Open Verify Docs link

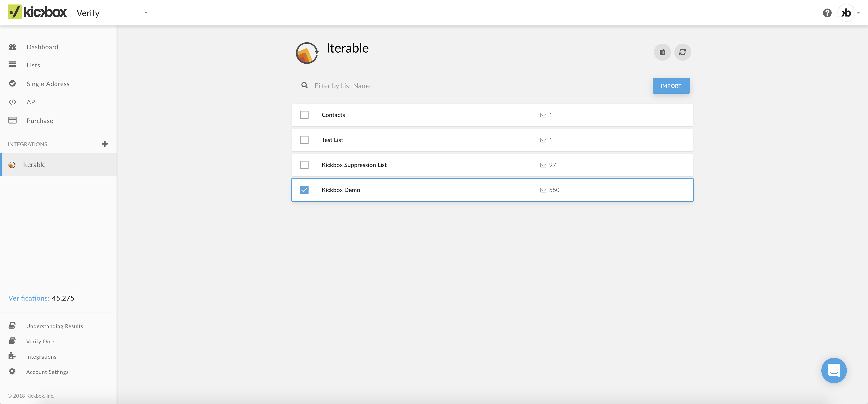[41, 341]
